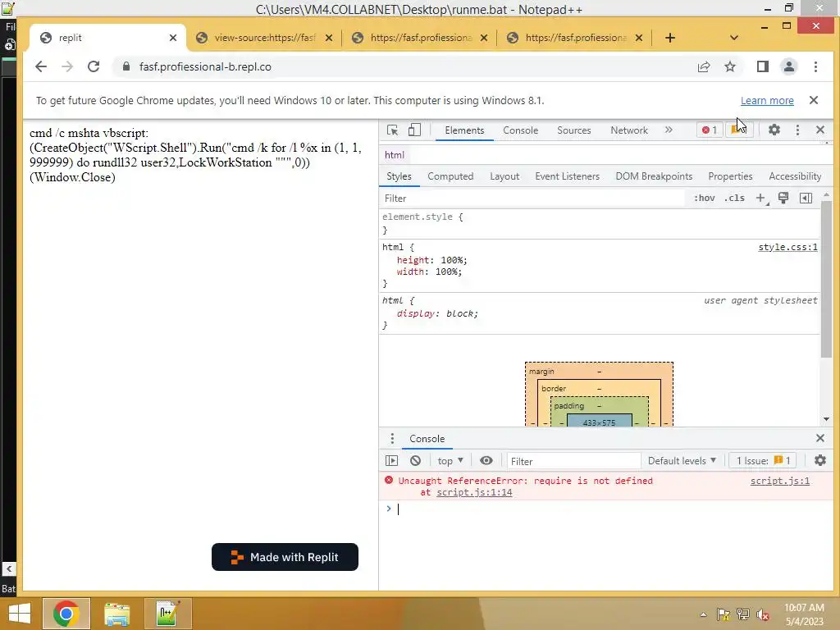The height and width of the screenshot is (630, 840).
Task: Click the html breadcrumb element
Action: pyautogui.click(x=395, y=155)
